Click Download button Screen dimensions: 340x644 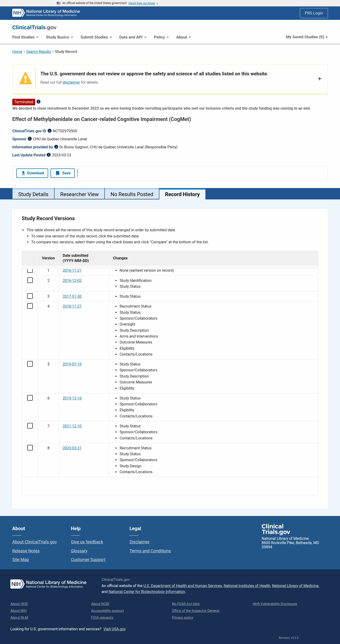(x=32, y=173)
